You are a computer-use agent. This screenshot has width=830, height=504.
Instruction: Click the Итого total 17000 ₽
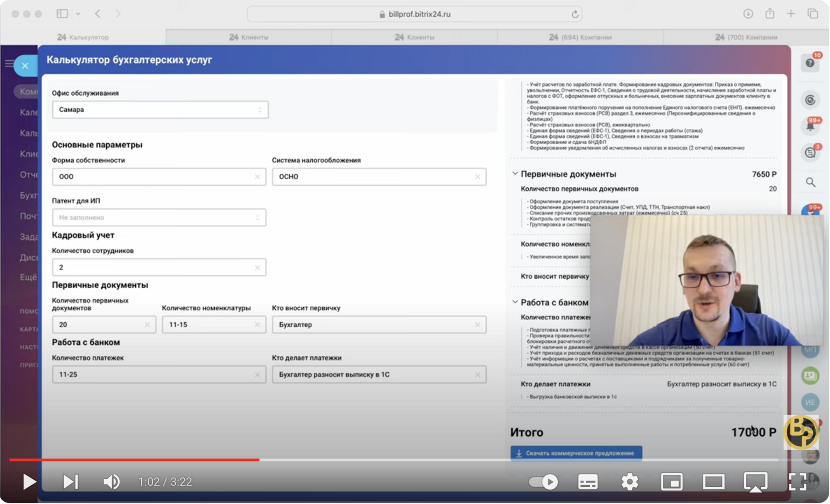(x=754, y=432)
